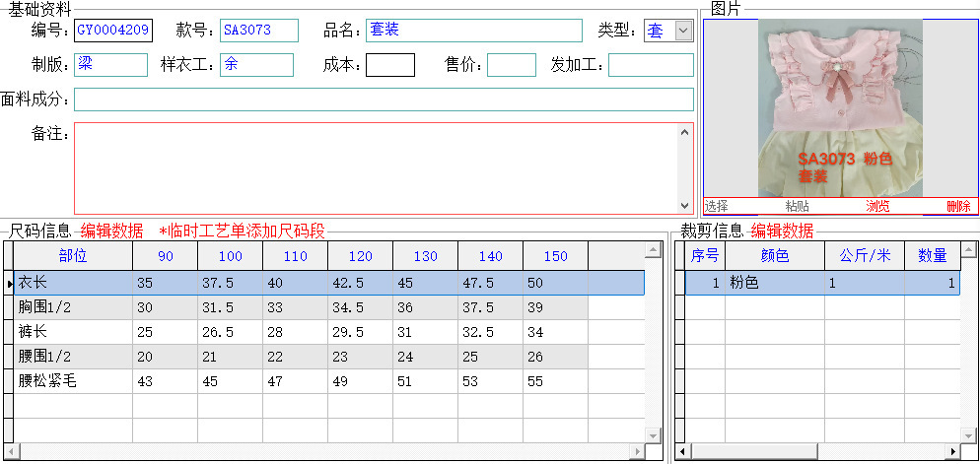980x464 pixels.
Task: Click the 公斤/米 column header
Action: (x=865, y=256)
